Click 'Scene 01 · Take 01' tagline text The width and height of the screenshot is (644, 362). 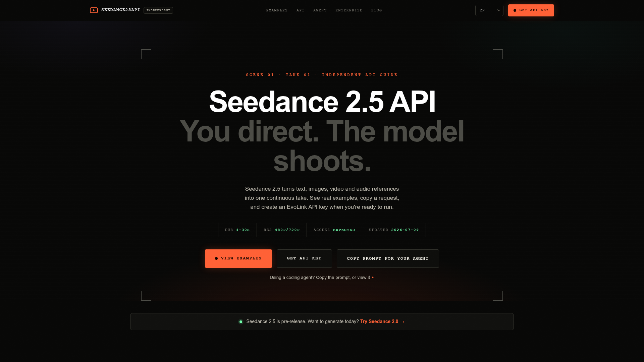tap(278, 75)
